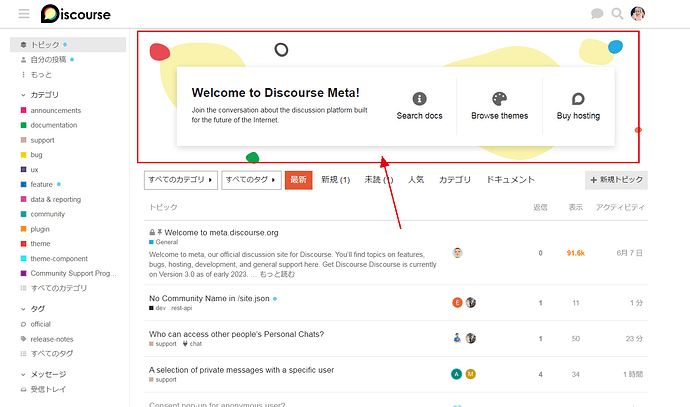Open すべてのカテゴリ in the sidebar

59,288
